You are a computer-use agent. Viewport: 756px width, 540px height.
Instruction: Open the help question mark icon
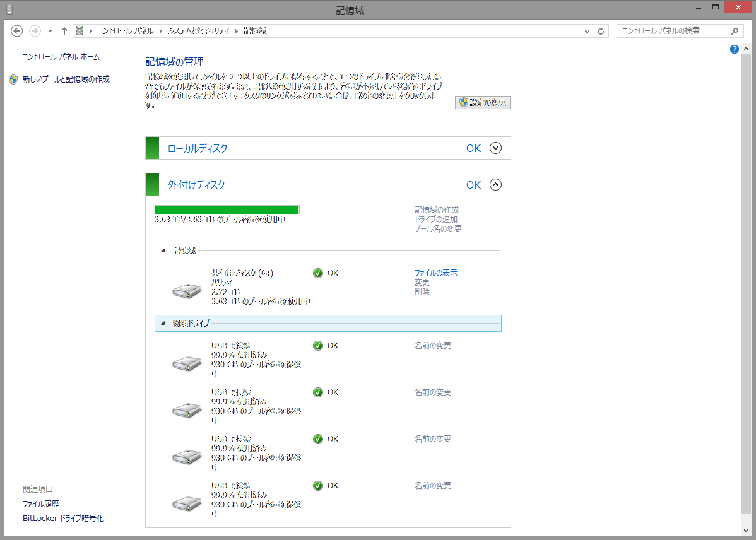[734, 49]
